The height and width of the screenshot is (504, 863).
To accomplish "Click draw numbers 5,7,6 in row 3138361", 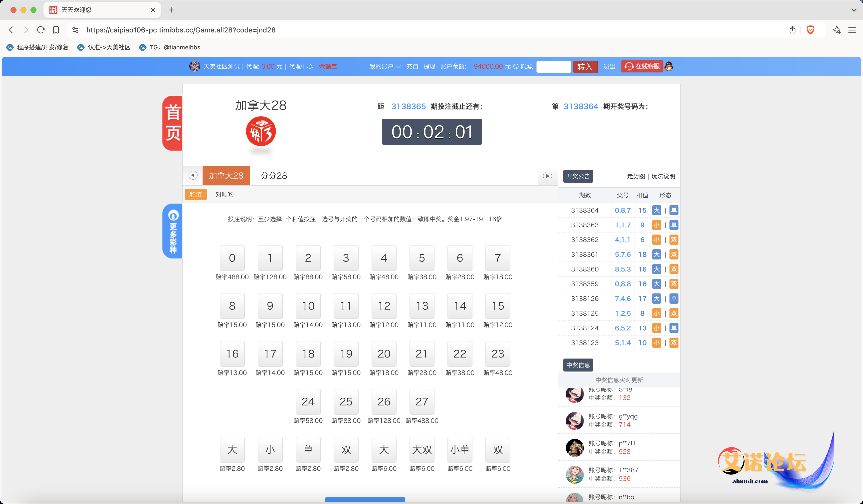I will click(x=623, y=254).
